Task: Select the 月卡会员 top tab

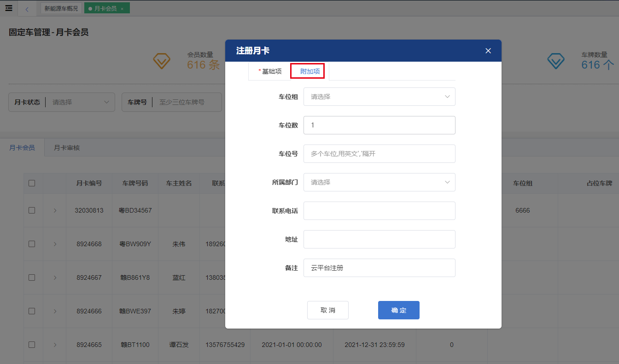Action: click(x=105, y=8)
